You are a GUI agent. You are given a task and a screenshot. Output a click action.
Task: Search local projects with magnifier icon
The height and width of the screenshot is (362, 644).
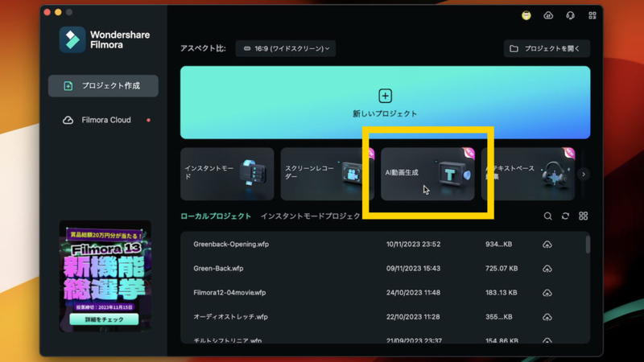[547, 216]
